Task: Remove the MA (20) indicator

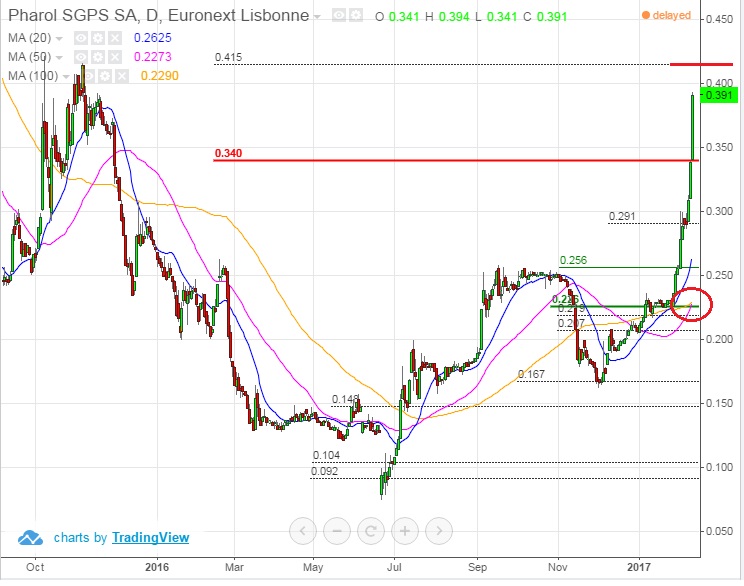Action: (115, 38)
